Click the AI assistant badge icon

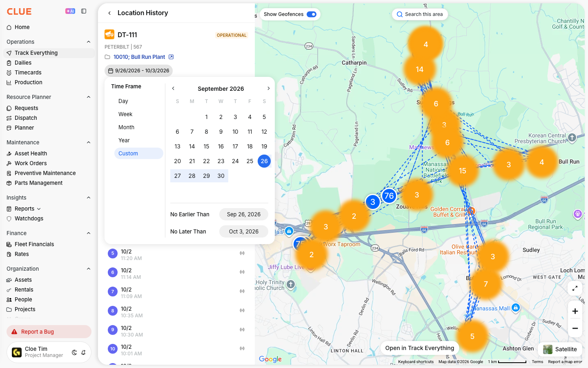tap(70, 11)
